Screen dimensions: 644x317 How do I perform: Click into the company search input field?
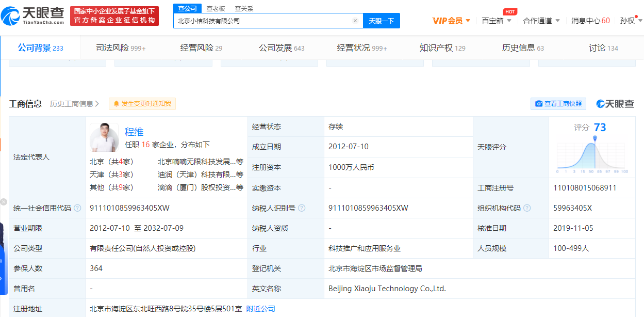263,21
